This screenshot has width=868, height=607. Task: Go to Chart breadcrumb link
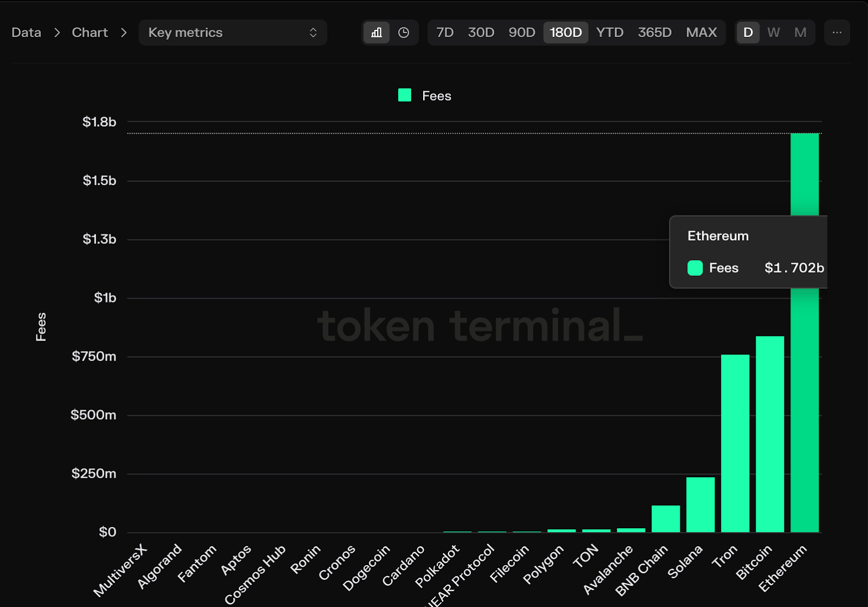(90, 33)
